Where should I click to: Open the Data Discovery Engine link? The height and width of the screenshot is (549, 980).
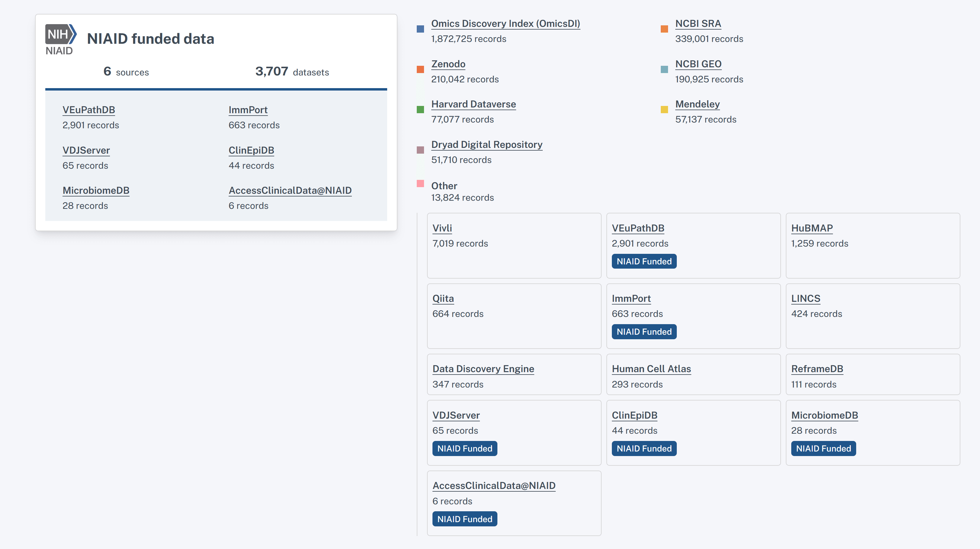483,369
